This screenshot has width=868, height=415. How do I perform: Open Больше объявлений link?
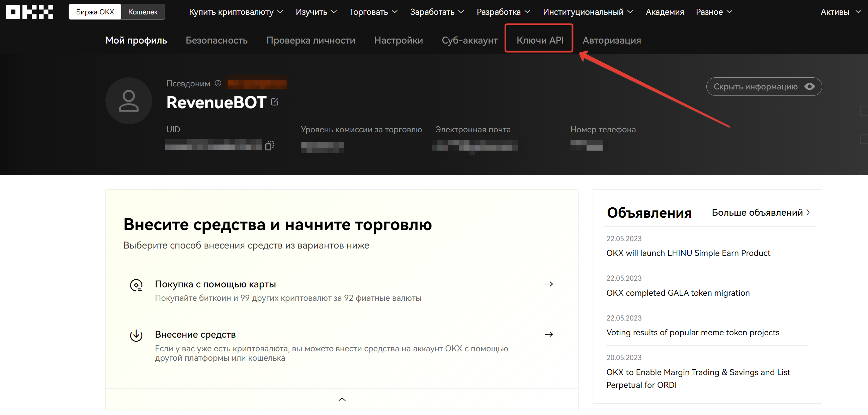[761, 213]
